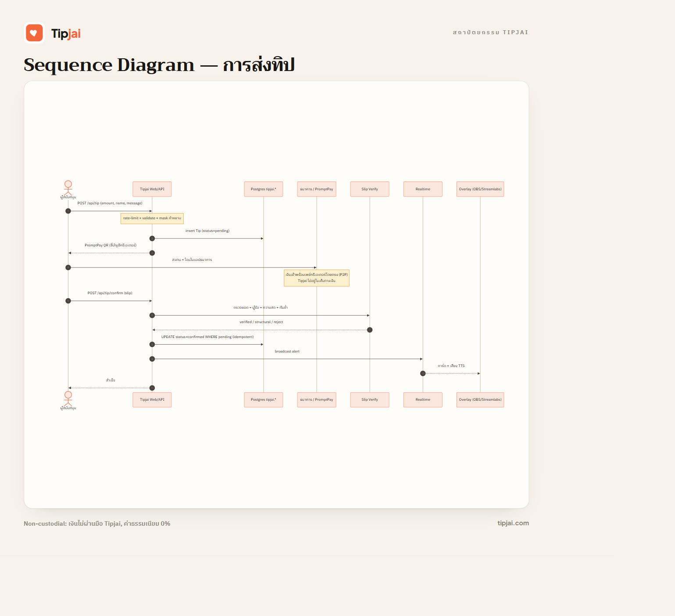Click the actor figure heading the ผู้สนับสนุน lifeline

(68, 187)
